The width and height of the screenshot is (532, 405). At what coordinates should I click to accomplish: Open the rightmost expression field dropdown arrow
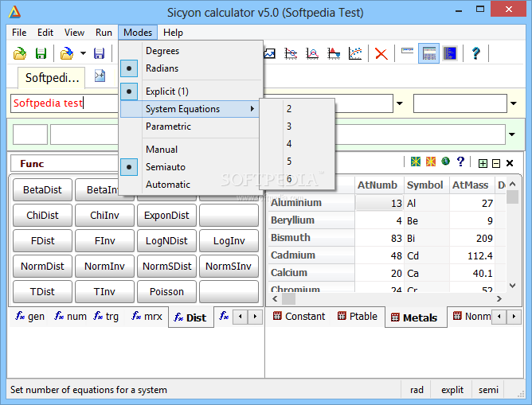[514, 103]
